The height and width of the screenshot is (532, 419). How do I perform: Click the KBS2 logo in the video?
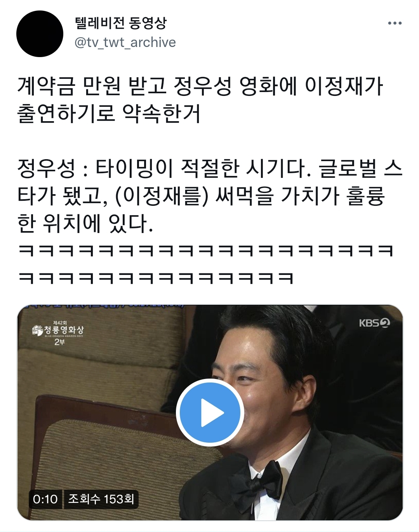pos(374,323)
